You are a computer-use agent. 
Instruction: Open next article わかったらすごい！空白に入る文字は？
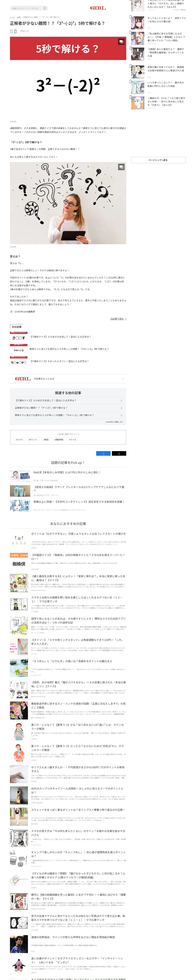click(x=59, y=361)
